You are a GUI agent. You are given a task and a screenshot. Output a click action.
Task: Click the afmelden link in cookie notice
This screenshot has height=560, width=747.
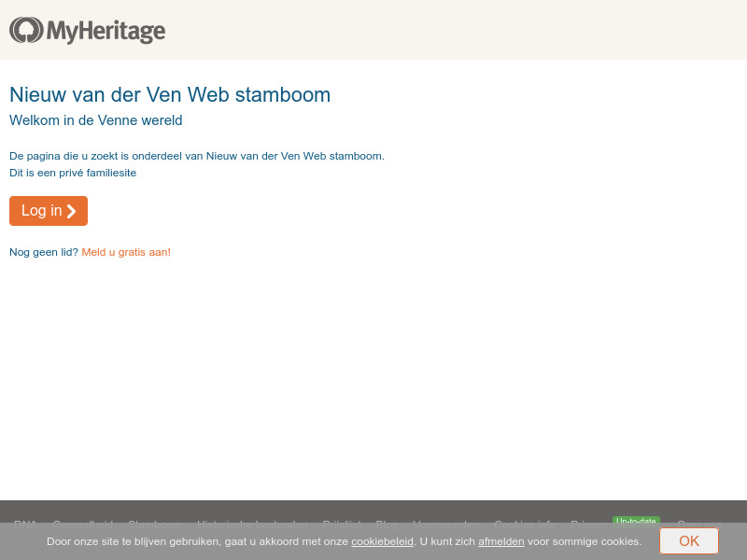pyautogui.click(x=500, y=541)
